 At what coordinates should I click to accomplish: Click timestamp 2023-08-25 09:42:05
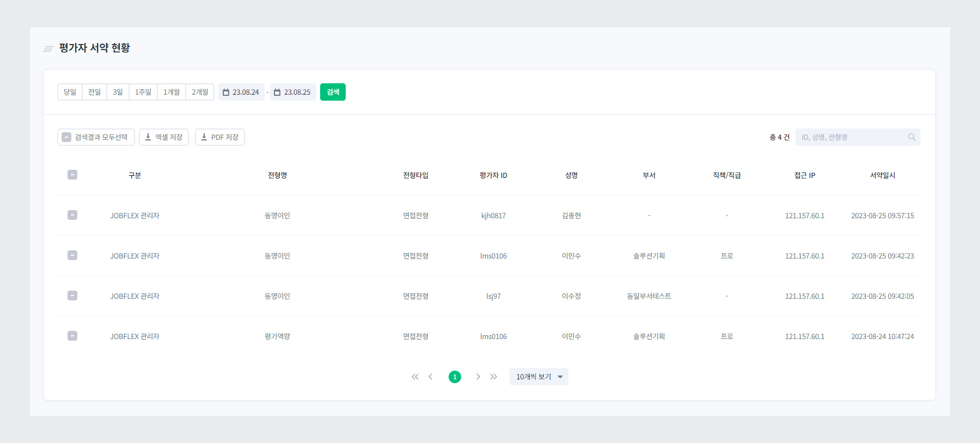883,296
